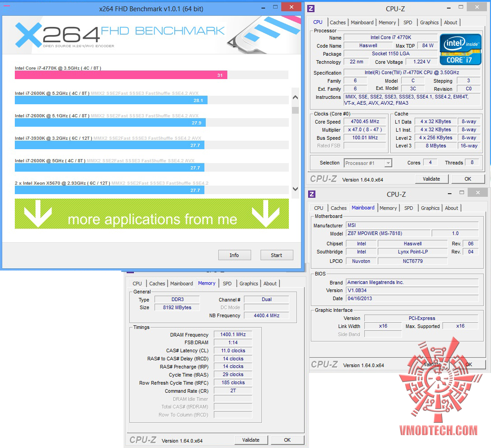491x448 pixels.
Task: Click the DRAM Frequency 1400.1 MHz value
Action: coord(233,335)
